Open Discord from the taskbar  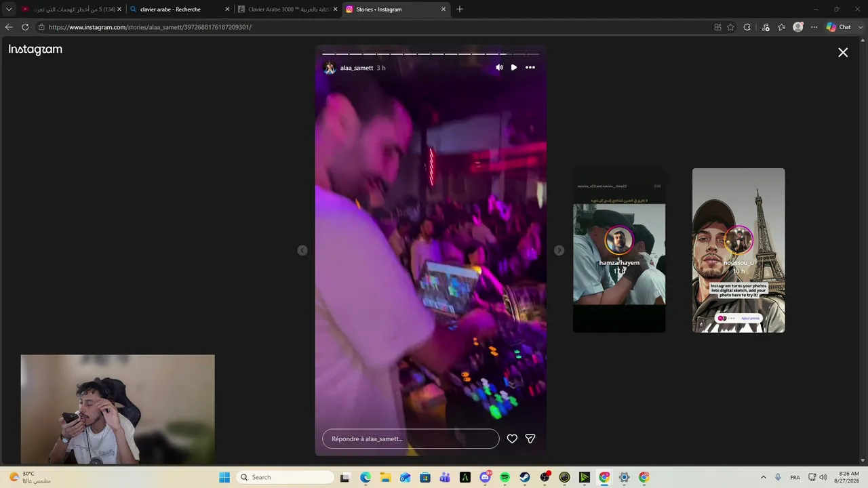pos(485,477)
